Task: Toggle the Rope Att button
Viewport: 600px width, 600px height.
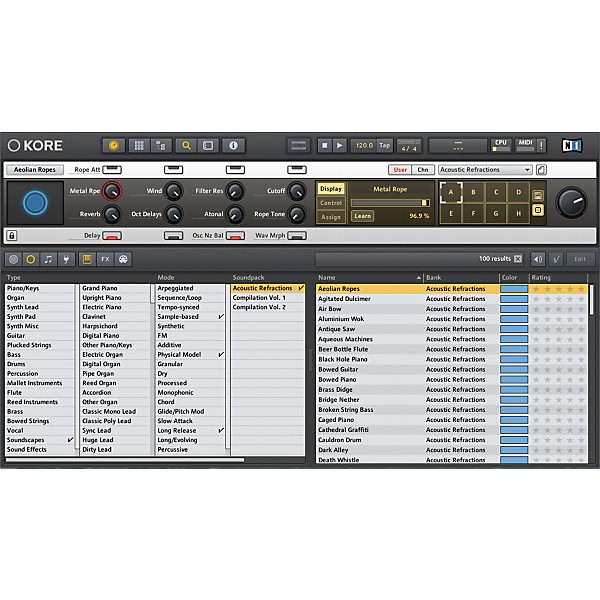Action: (112, 170)
